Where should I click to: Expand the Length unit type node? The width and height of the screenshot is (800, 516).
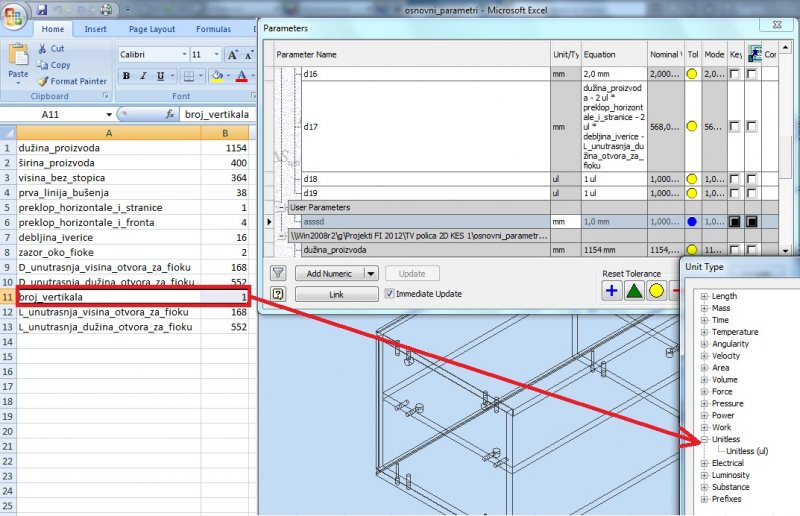(x=705, y=296)
